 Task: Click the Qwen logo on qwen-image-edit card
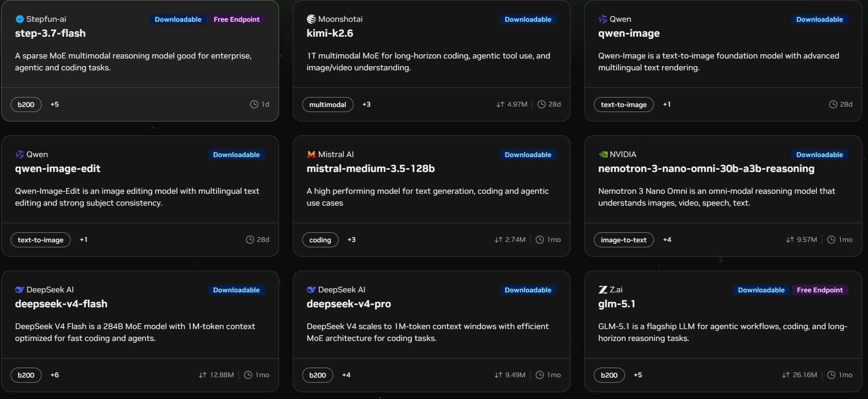19,154
